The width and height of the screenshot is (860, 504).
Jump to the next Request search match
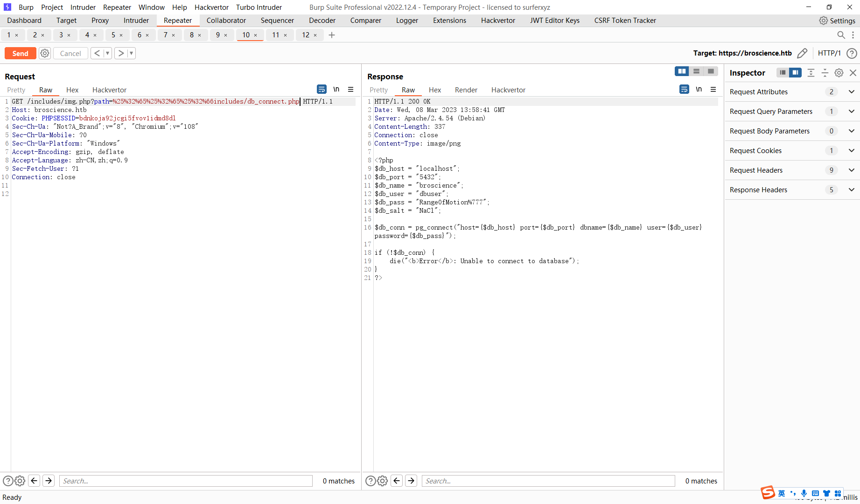coord(49,481)
